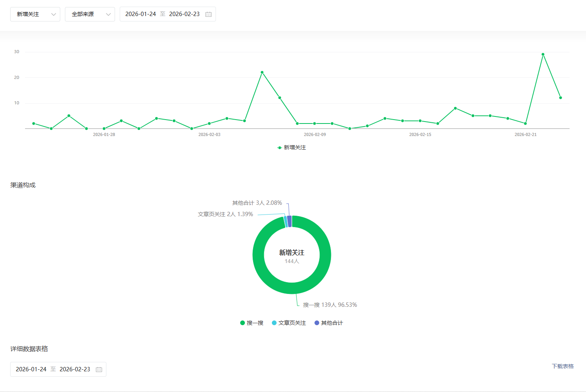Expand the 全部来源 source dropdown

[90, 14]
